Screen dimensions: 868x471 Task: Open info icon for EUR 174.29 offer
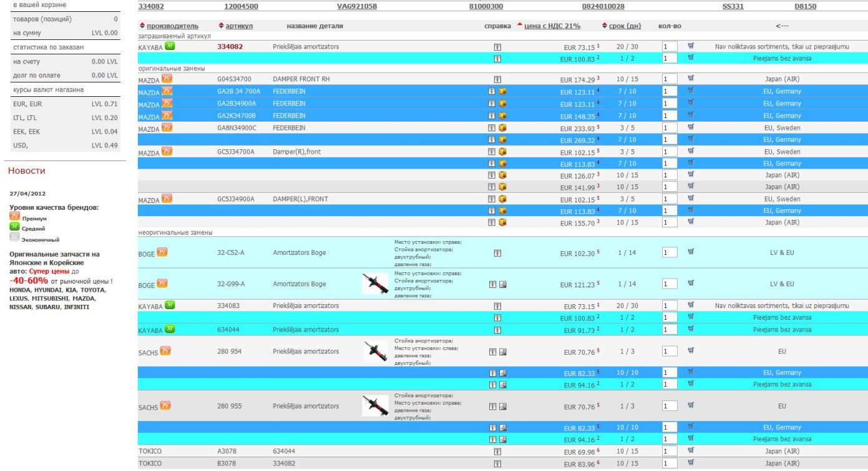click(497, 79)
